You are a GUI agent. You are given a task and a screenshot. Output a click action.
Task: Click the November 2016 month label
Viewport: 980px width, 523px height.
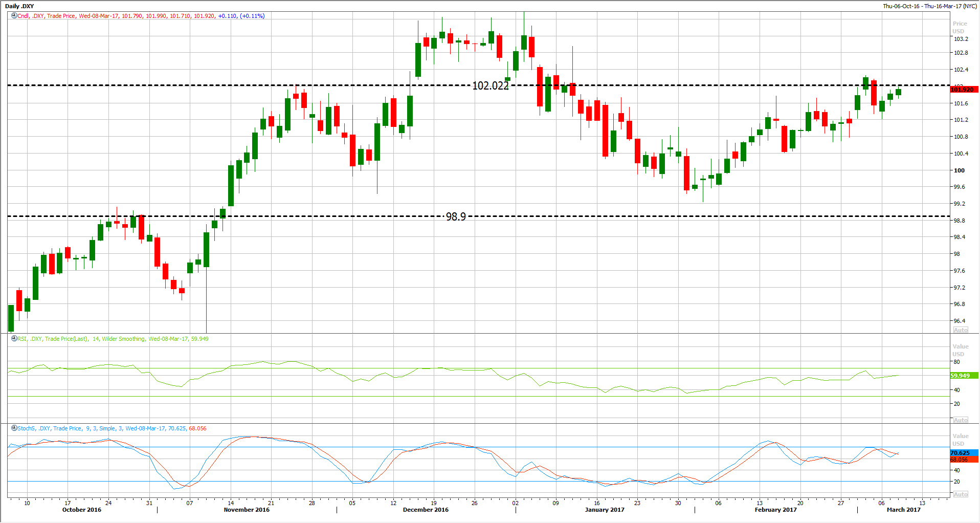247,510
